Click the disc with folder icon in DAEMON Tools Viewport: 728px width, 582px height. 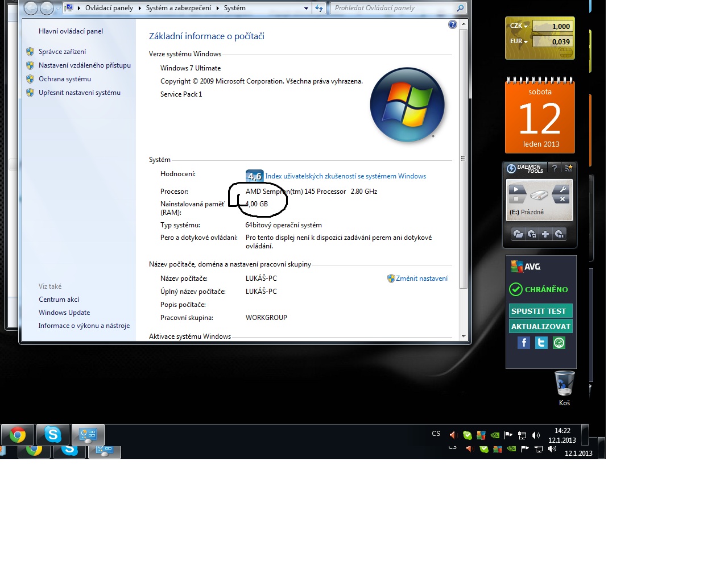pyautogui.click(x=518, y=234)
